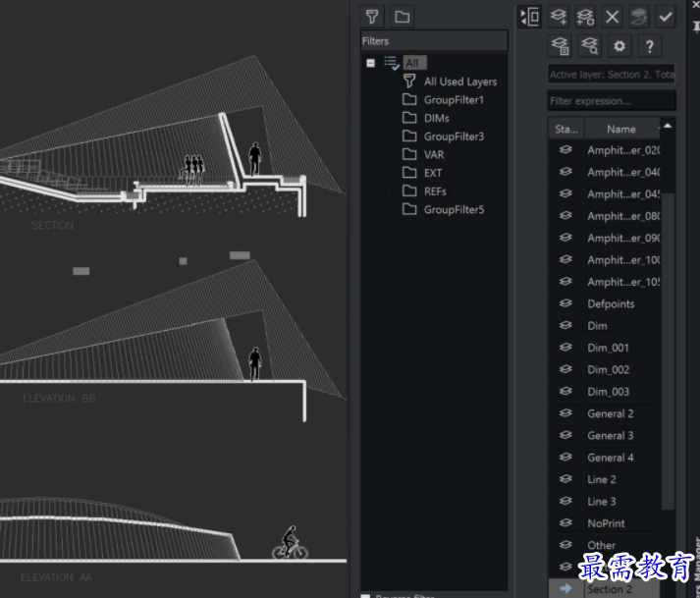
Task: Select the REFs group filter
Action: click(x=435, y=191)
